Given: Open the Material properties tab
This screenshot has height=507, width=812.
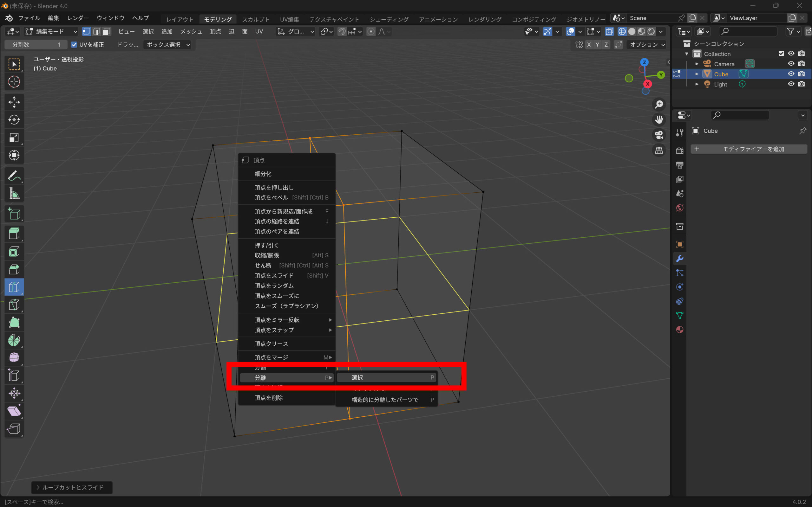Looking at the screenshot, I should [x=680, y=330].
